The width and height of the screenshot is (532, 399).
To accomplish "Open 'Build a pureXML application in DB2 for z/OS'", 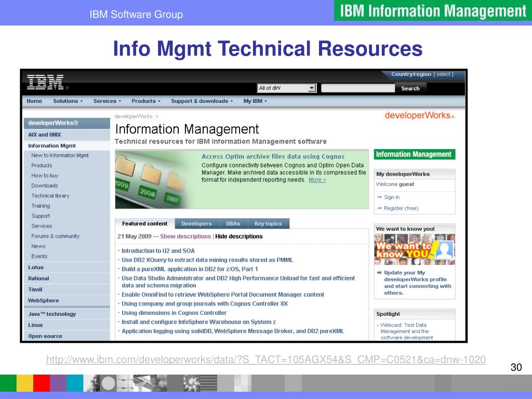I will (190, 270).
